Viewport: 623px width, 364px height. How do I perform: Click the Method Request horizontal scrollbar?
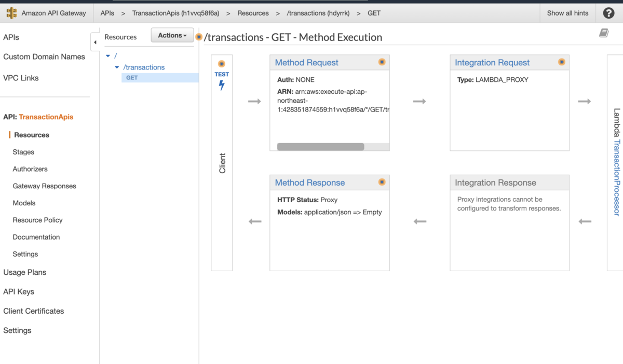tap(320, 147)
